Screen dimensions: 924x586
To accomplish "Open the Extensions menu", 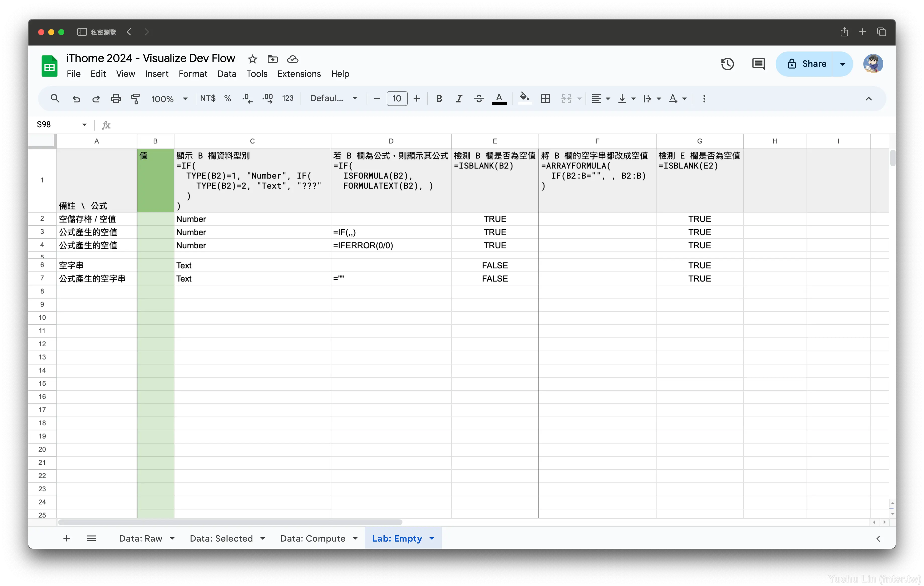I will coord(299,74).
